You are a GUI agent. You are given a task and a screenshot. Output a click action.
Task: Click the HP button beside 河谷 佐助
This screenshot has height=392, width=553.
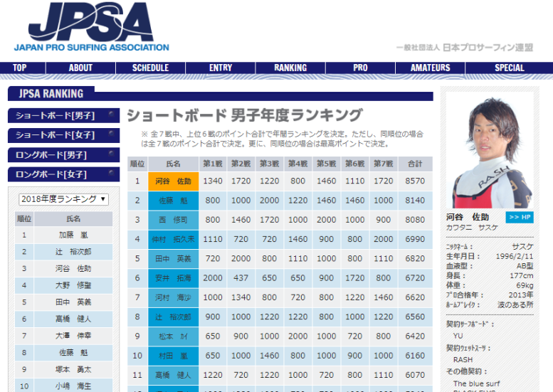519,217
